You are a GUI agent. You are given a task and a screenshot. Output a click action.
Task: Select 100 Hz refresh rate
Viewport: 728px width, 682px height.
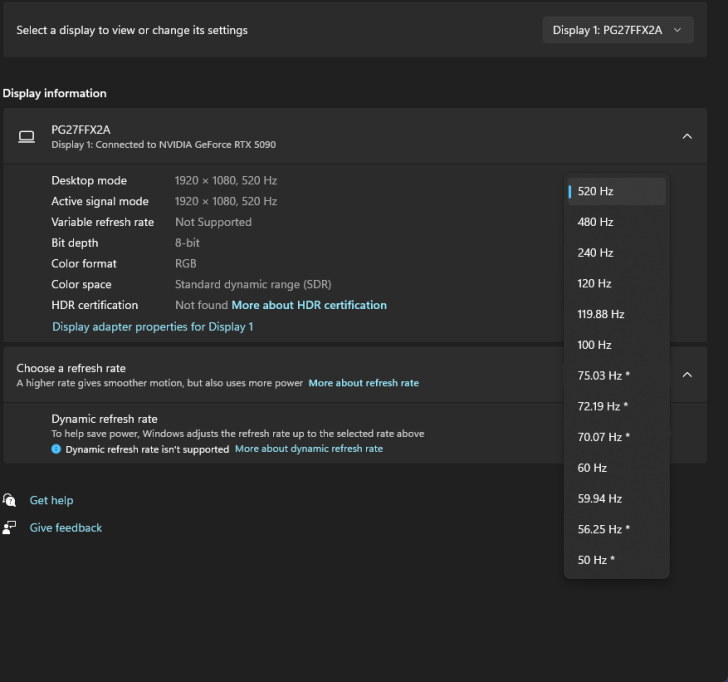pos(617,345)
